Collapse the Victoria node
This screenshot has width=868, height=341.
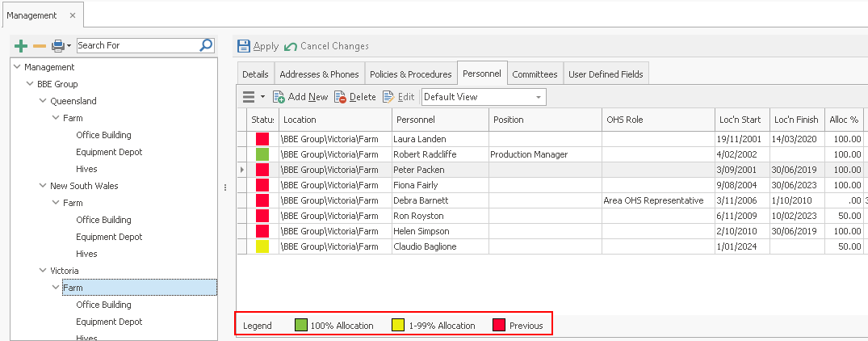[43, 271]
